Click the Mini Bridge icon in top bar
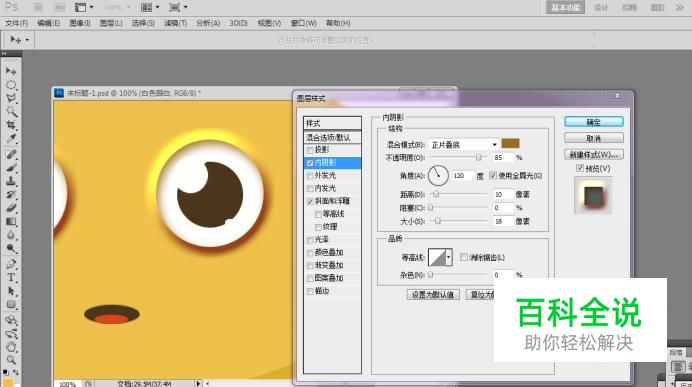This screenshot has width=692, height=387. (59, 7)
